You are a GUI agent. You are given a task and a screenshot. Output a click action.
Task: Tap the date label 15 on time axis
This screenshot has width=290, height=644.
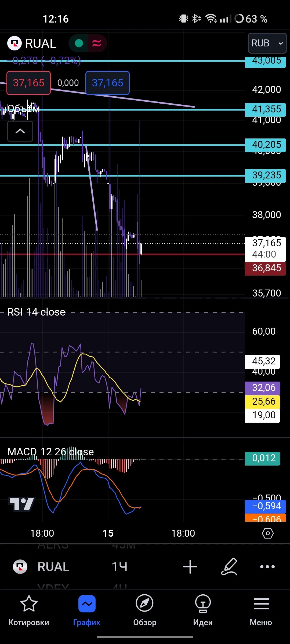coord(108,533)
